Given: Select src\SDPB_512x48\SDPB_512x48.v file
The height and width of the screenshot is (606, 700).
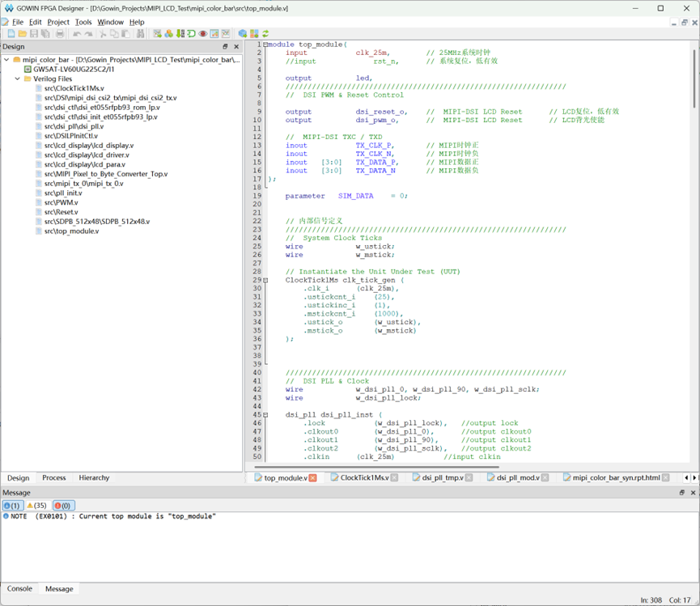Looking at the screenshot, I should tap(97, 222).
